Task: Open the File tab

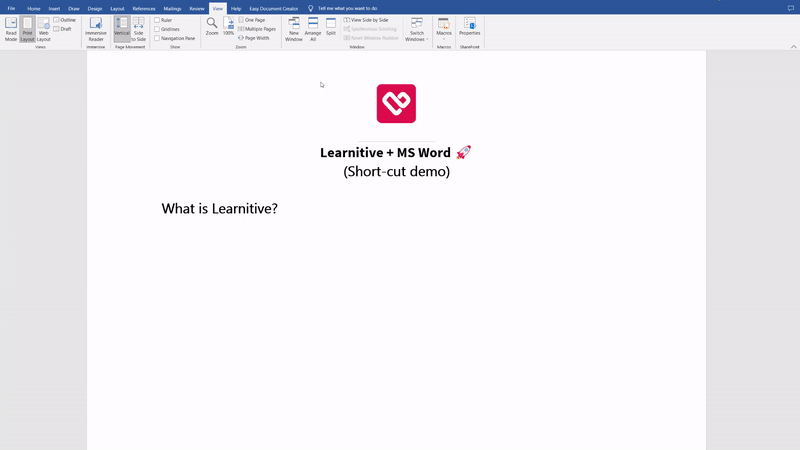Action: pos(11,8)
